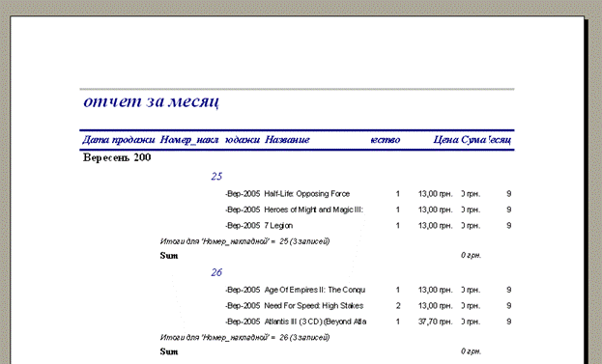Select the "0 грн." total of invoice 26
This screenshot has width=602, height=364.
pos(472,351)
